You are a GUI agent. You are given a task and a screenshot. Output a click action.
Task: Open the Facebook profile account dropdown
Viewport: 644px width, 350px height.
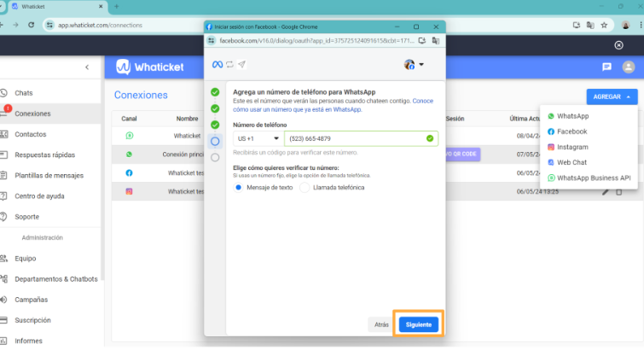(414, 65)
